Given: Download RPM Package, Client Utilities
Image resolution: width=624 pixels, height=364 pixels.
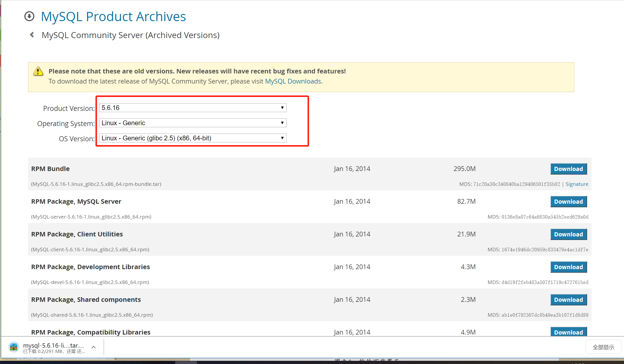Looking at the screenshot, I should [x=568, y=234].
